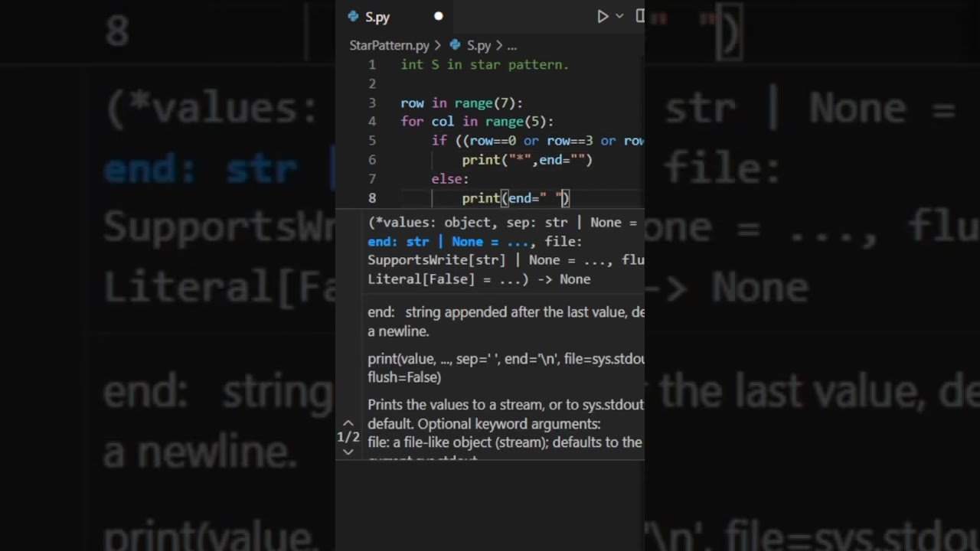Screen dimensions: 980x551
Task: Click the blank line 2 in the editor
Action: tap(521, 83)
